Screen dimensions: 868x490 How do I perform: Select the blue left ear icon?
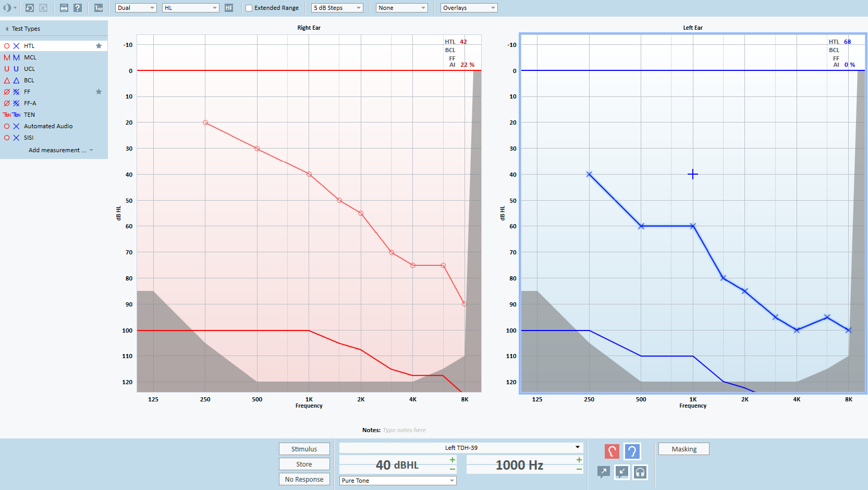(x=632, y=451)
